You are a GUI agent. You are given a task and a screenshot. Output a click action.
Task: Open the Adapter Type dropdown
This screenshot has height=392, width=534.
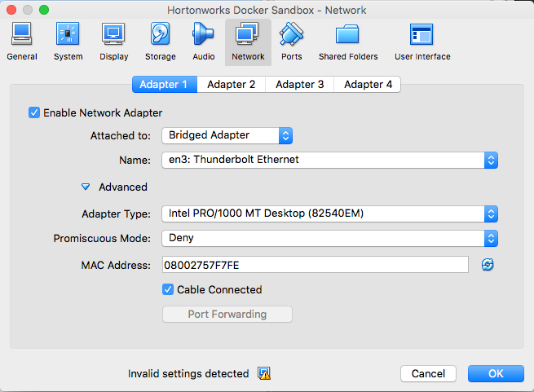tap(329, 214)
